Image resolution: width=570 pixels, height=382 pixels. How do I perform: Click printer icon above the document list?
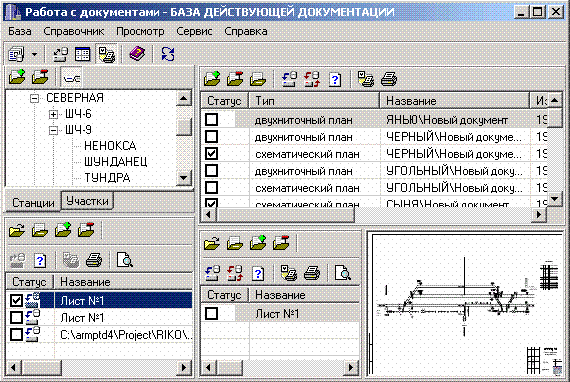click(389, 79)
